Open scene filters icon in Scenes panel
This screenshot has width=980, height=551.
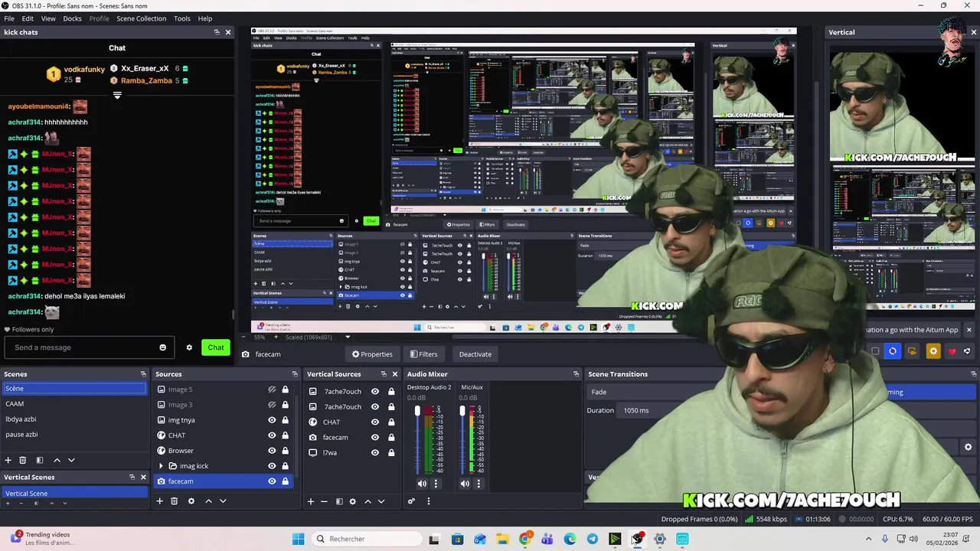pyautogui.click(x=40, y=460)
